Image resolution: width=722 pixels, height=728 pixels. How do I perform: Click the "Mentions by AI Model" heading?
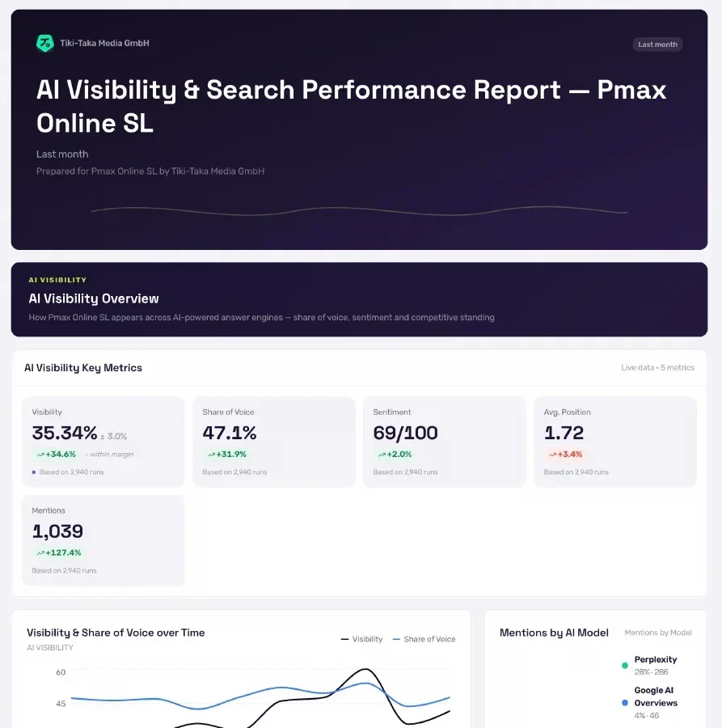pos(554,633)
